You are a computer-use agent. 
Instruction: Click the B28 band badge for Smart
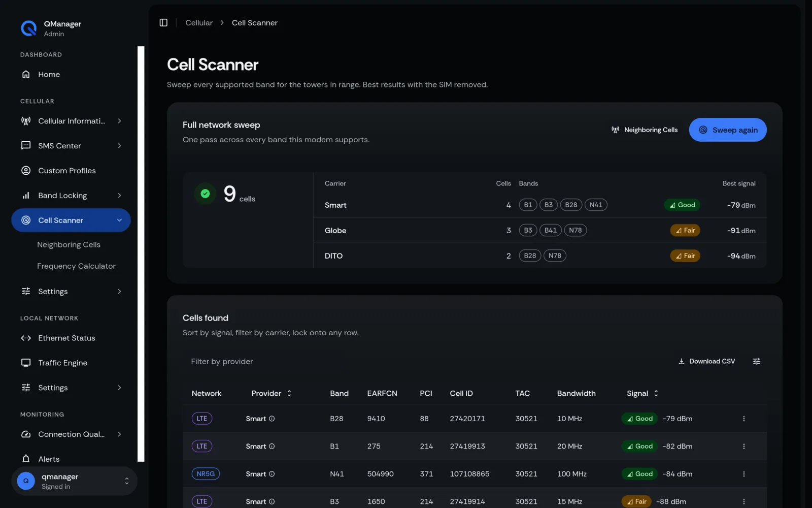pyautogui.click(x=571, y=205)
